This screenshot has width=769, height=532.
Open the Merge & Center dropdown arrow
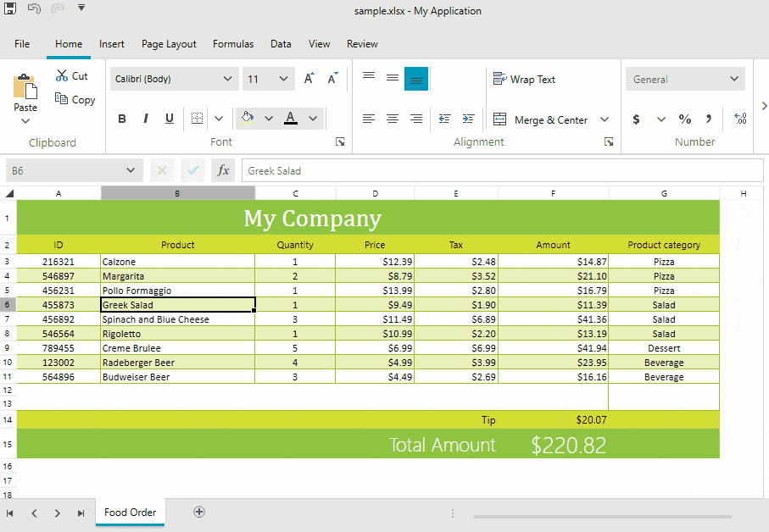tap(605, 119)
